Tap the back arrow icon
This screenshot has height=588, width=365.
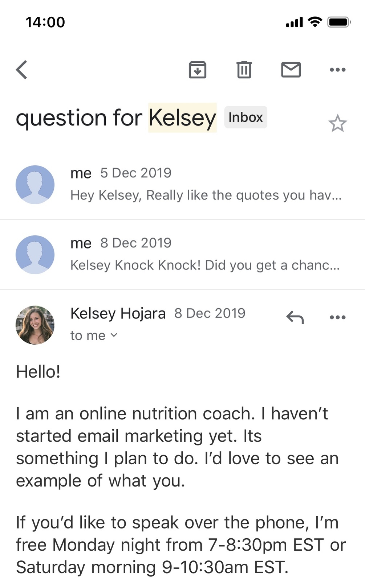[x=22, y=70]
